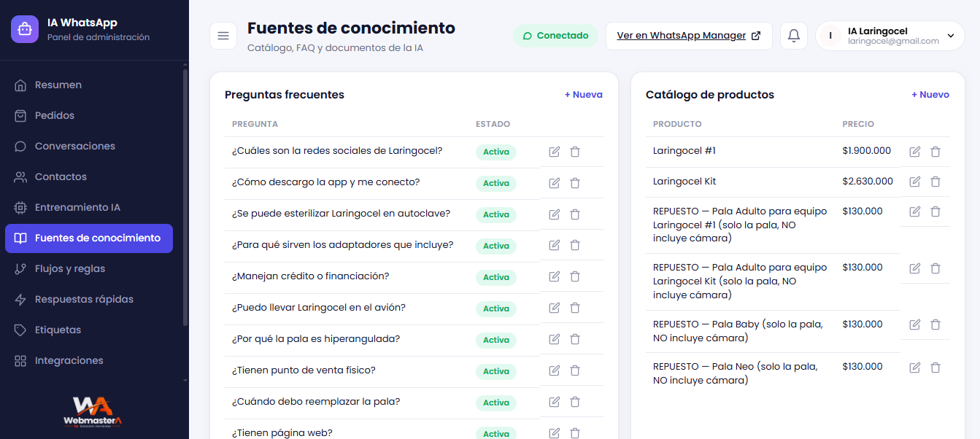The height and width of the screenshot is (439, 980).
Task: Edit the esterilizar en autoclave question
Action: coord(555,214)
